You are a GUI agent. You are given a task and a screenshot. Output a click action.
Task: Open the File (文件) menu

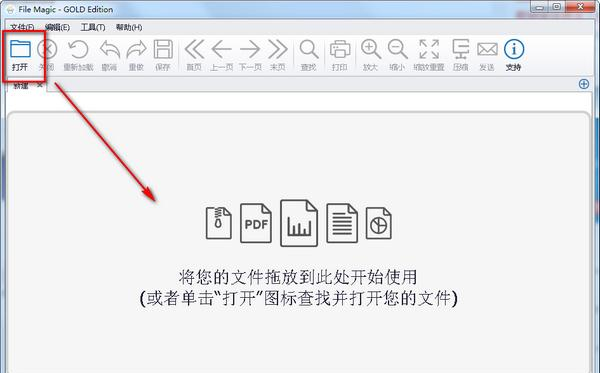click(x=22, y=28)
